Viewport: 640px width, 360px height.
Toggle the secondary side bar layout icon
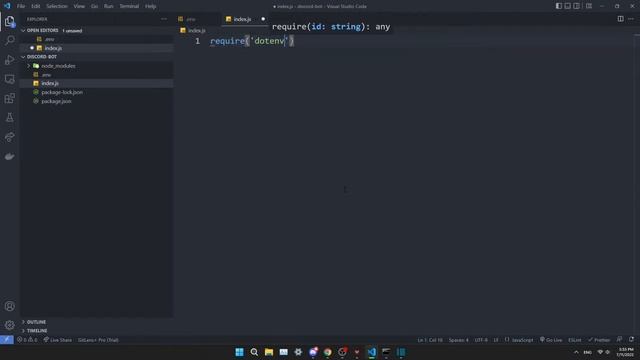point(577,6)
